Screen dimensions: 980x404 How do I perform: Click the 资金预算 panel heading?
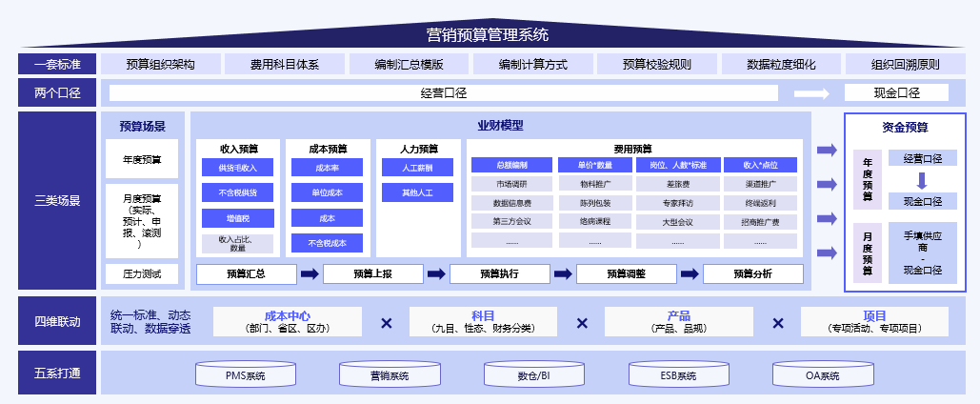(x=905, y=128)
